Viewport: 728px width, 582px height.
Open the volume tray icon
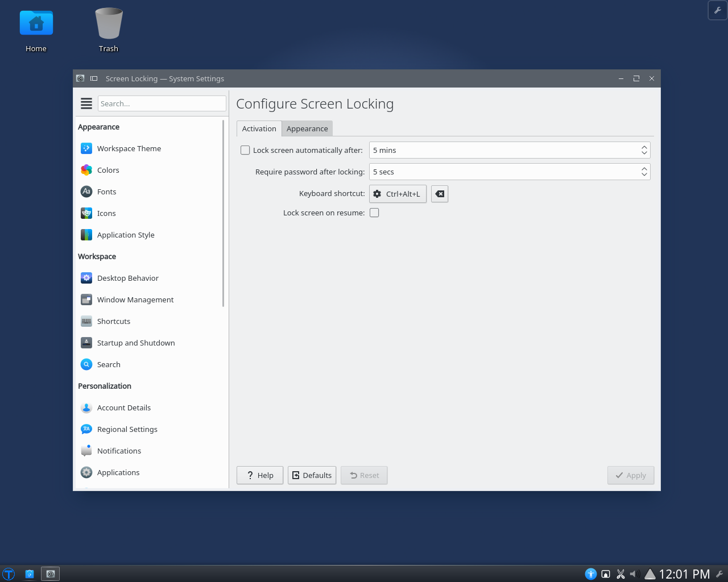(x=635, y=574)
